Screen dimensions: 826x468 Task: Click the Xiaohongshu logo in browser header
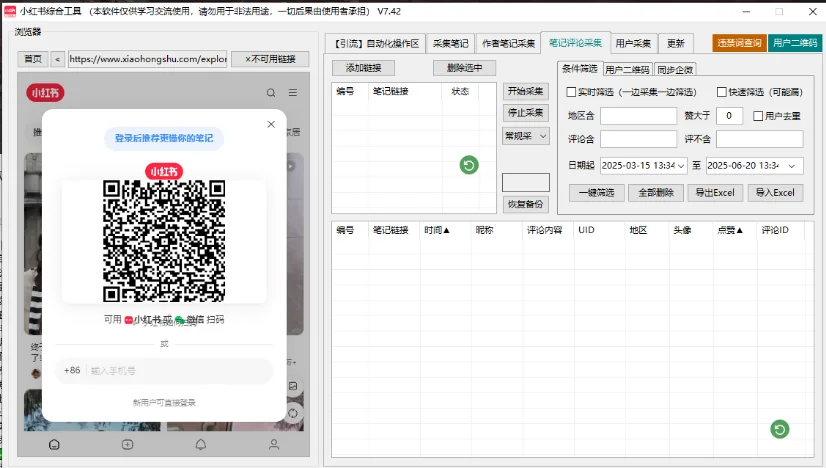pos(45,93)
